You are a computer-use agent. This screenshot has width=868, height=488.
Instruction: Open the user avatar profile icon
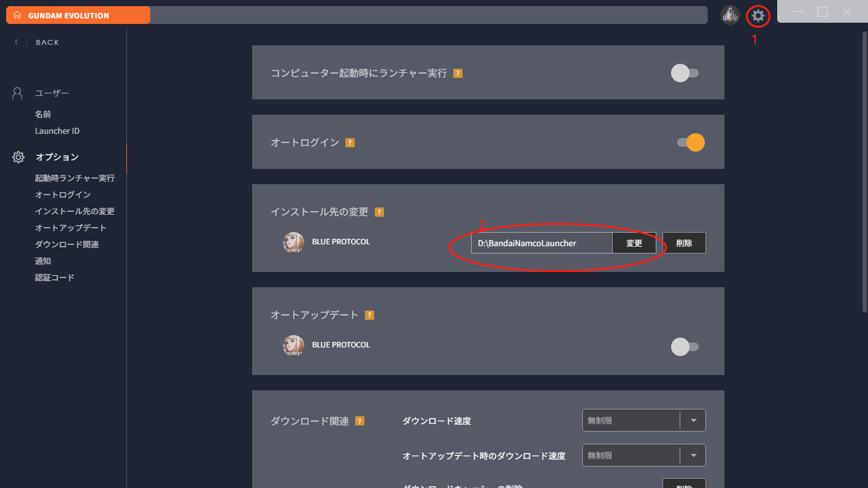(730, 15)
